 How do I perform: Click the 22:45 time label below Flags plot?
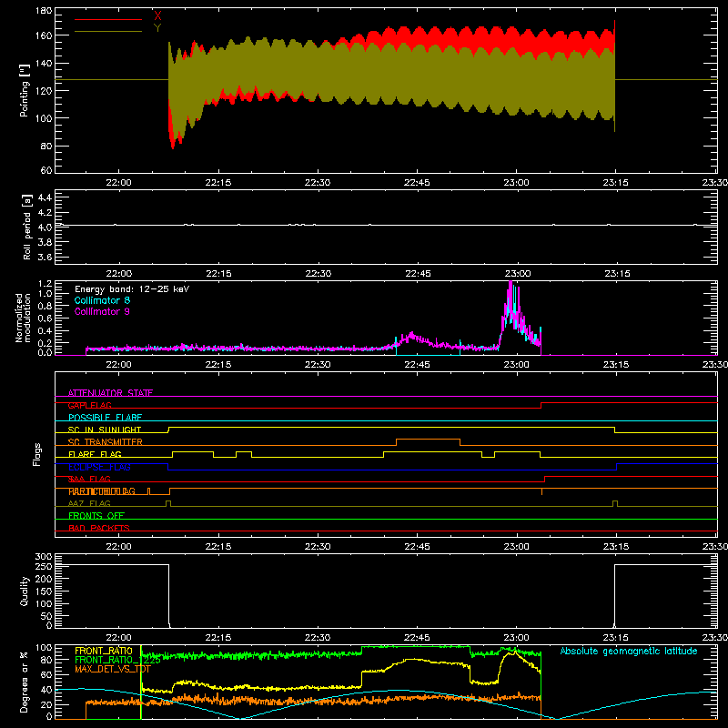(417, 547)
